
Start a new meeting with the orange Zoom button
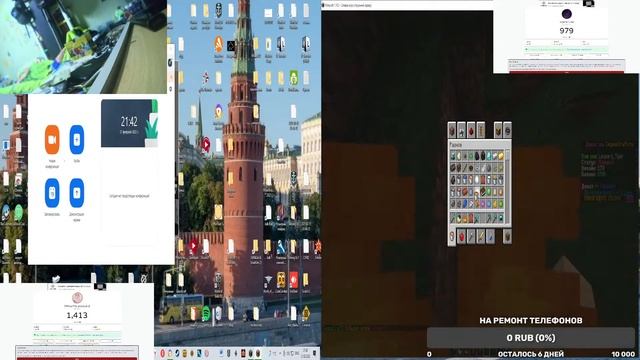pos(52,140)
